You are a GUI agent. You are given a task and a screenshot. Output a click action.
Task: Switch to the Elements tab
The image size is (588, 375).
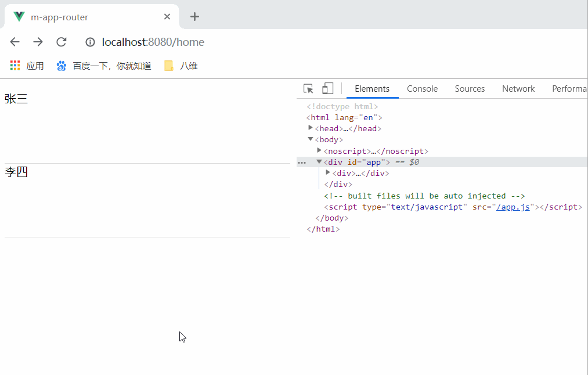pos(372,89)
